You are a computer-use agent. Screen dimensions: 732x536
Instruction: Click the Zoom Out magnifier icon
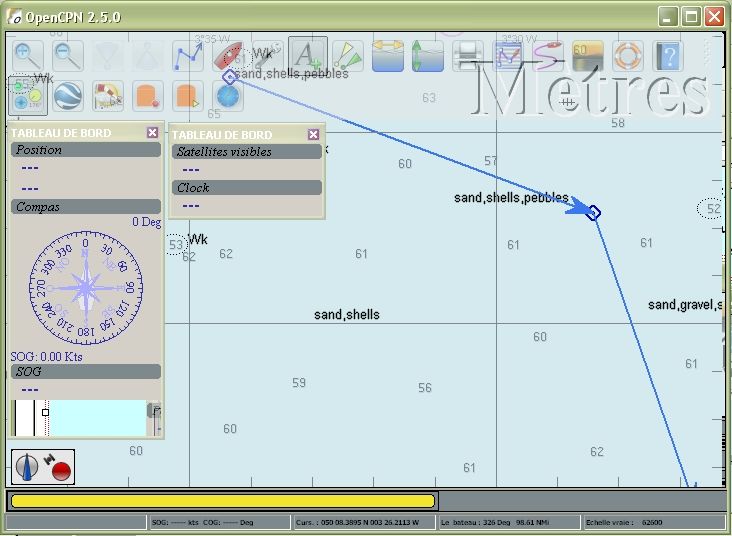(68, 56)
